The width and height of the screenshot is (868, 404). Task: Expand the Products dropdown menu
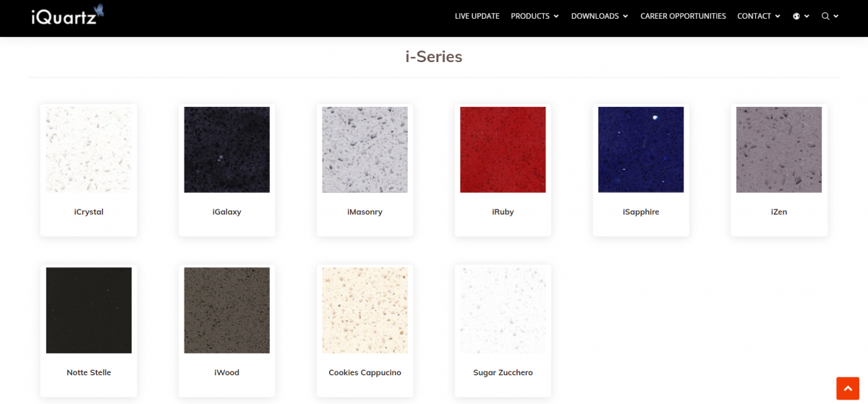(x=535, y=16)
